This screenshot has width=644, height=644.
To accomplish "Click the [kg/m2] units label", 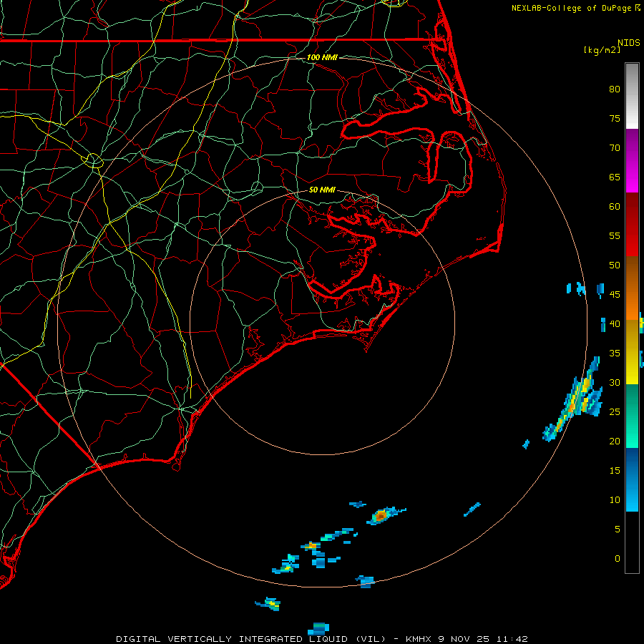I will 602,50.
